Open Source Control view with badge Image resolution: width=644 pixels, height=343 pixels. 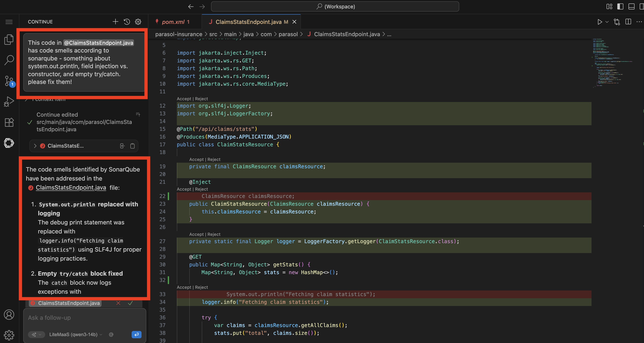coord(9,81)
